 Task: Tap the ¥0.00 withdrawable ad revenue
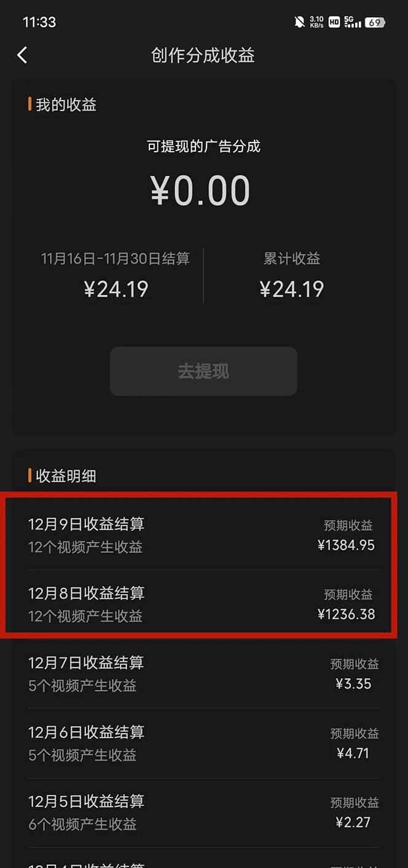coord(200,190)
